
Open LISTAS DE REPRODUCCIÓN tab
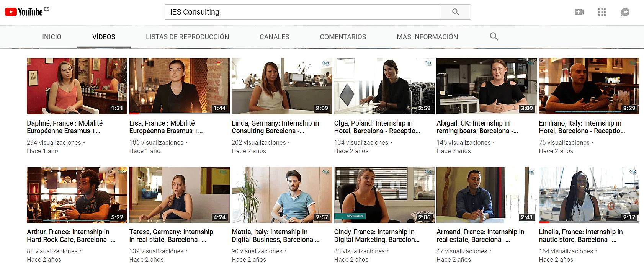click(187, 37)
